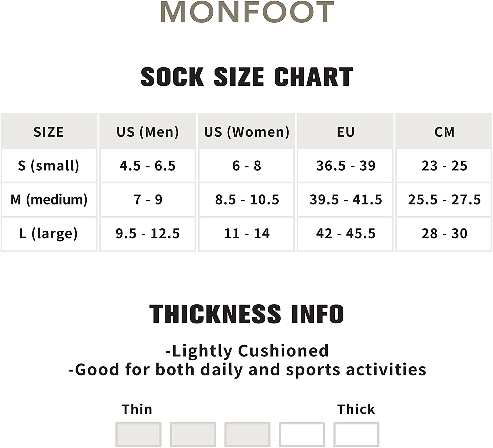This screenshot has height=448, width=493.
Task: Click the SOCK SIZE CHART heading
Action: (x=246, y=77)
